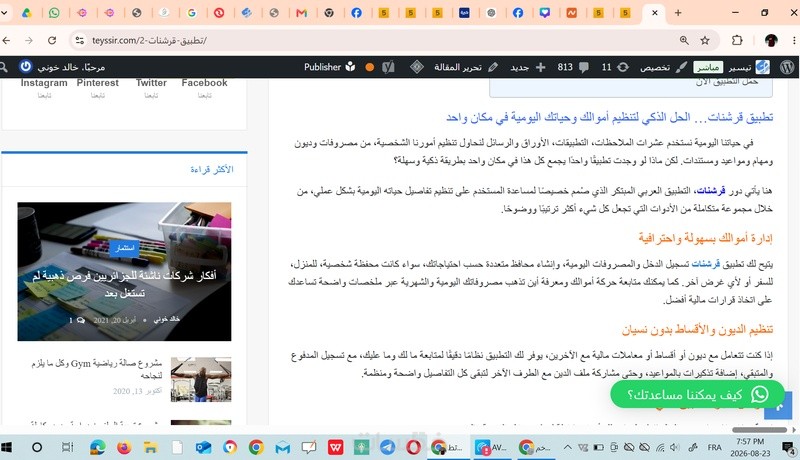The height and width of the screenshot is (460, 800).
Task: Click the WordPress logo in admin bar
Action: (x=787, y=67)
